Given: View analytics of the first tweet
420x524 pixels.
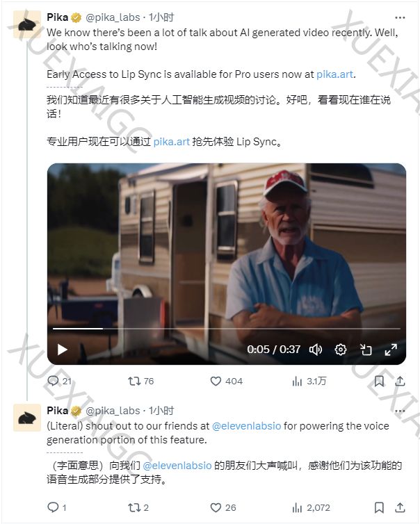Looking at the screenshot, I should coord(297,381).
